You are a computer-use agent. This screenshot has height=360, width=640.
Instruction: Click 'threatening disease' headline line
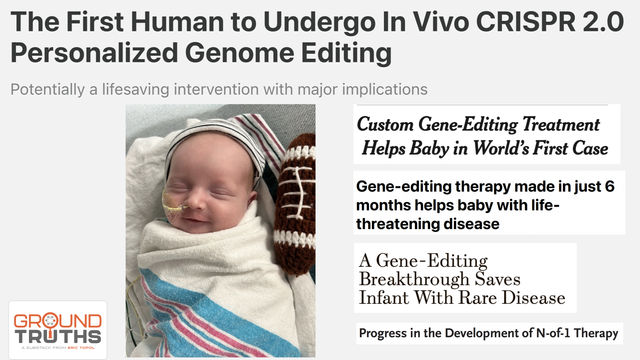(427, 224)
